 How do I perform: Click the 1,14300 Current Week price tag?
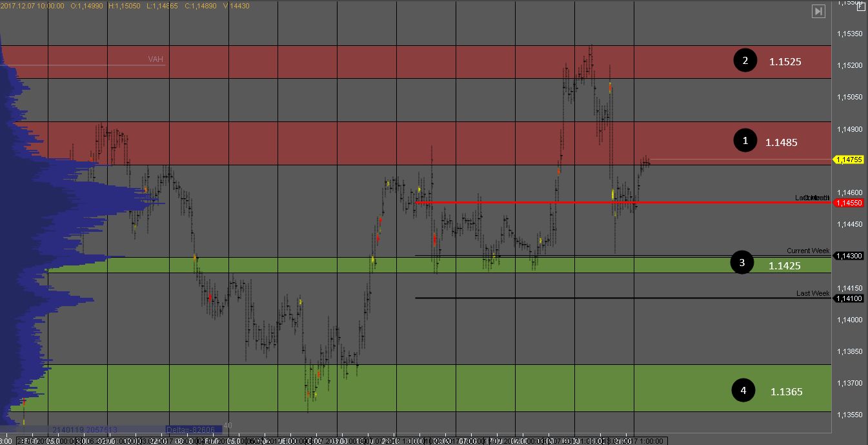pyautogui.click(x=849, y=256)
